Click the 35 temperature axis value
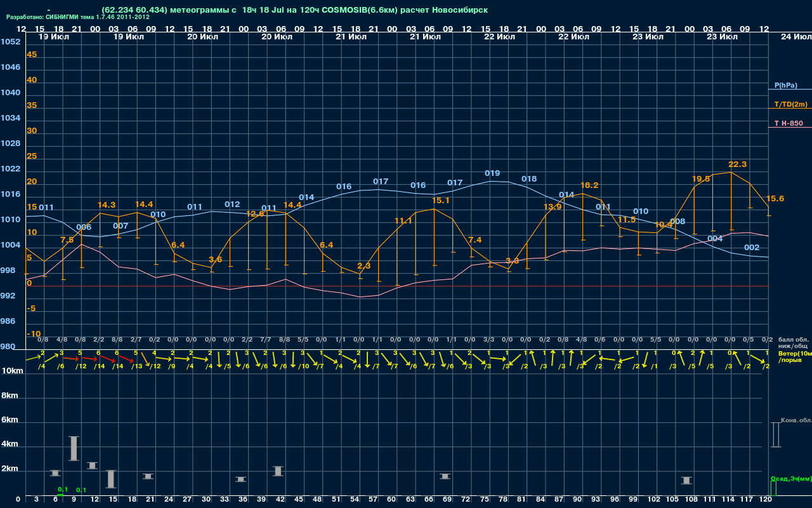812x508 pixels. [32, 105]
